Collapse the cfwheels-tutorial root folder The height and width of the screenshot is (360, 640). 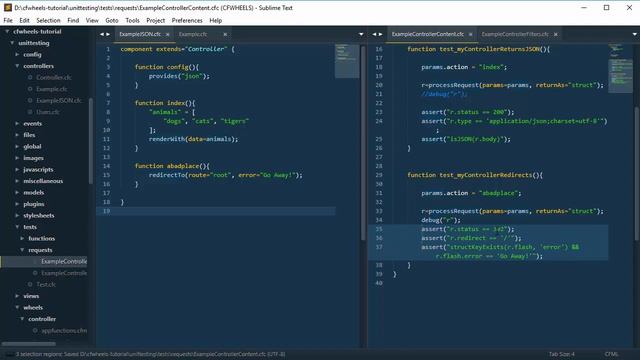click(7, 31)
